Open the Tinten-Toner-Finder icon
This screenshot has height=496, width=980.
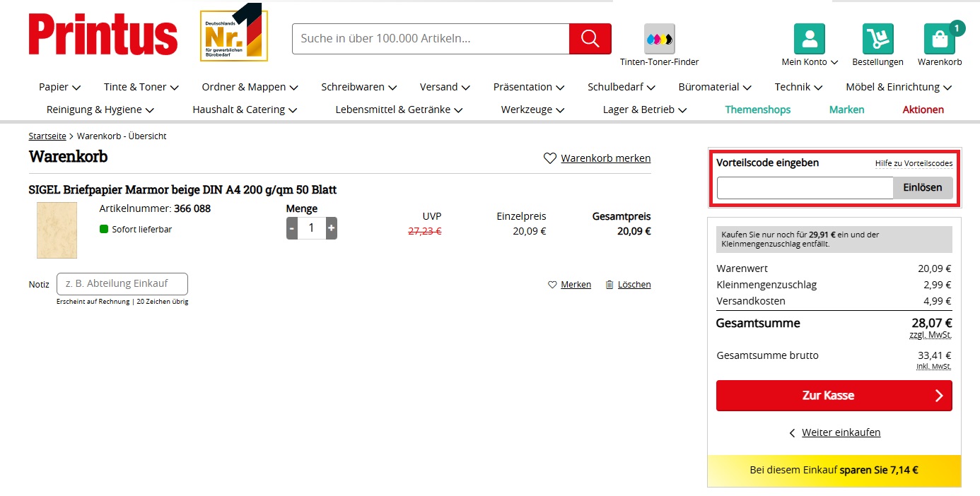pos(659,39)
